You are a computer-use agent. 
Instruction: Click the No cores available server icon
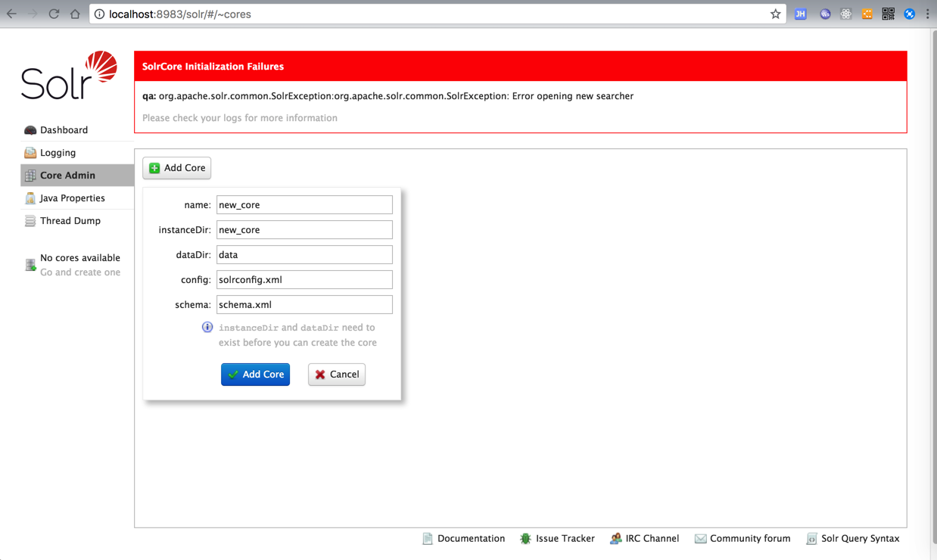tap(30, 265)
